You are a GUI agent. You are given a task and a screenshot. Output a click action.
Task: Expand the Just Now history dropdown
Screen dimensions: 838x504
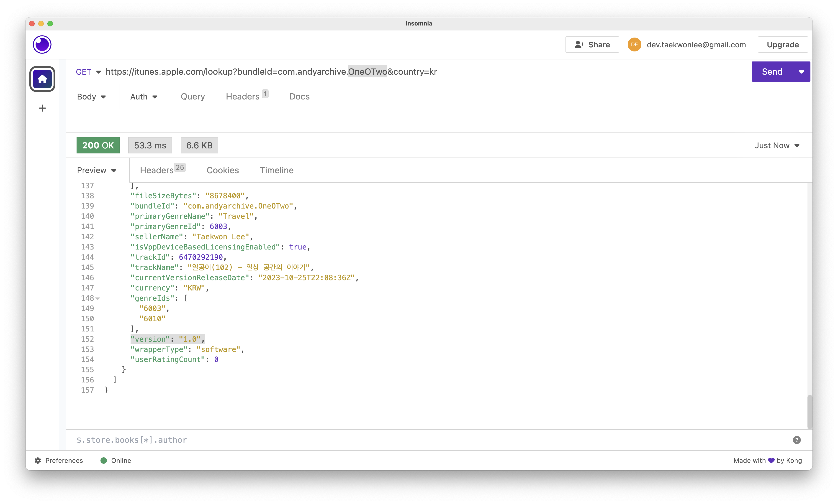[777, 146]
